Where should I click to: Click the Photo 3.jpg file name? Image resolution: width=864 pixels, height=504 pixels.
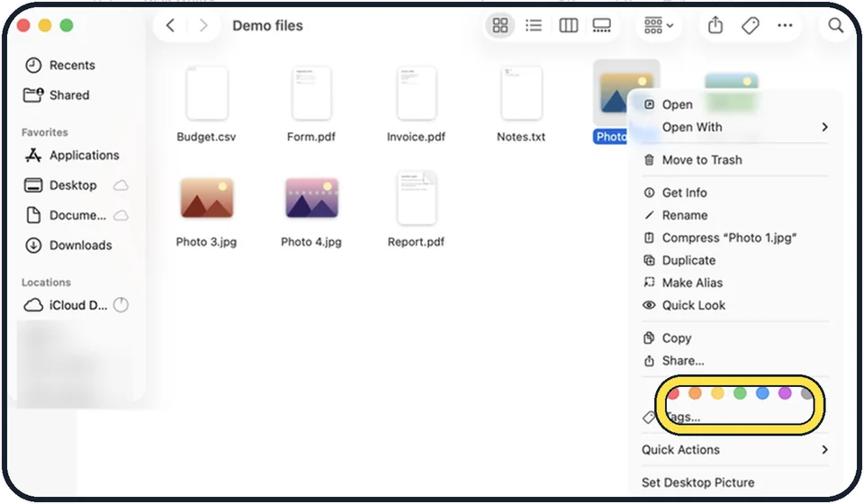click(x=207, y=242)
